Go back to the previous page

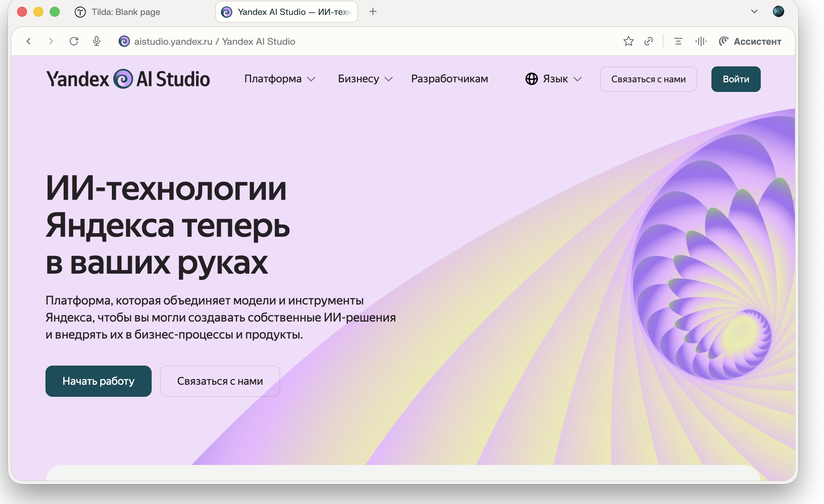pos(29,42)
